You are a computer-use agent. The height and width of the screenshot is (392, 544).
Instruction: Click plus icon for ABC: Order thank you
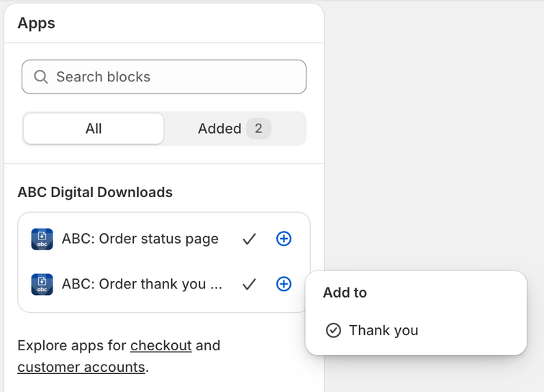point(284,284)
